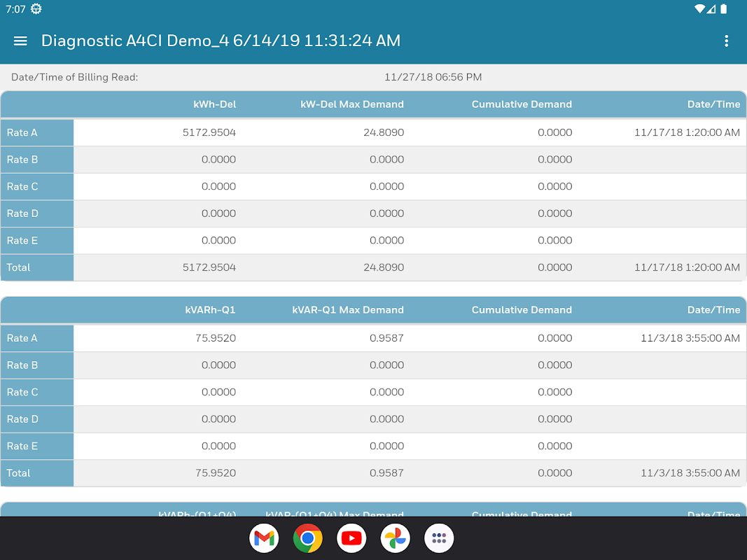Launch Chrome from the dock

[x=308, y=538]
